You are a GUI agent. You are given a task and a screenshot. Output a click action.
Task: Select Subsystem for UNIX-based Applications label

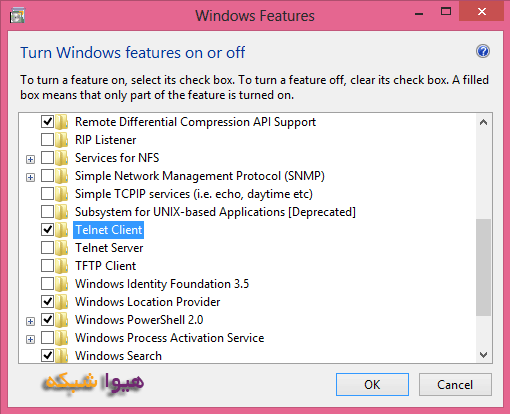click(x=215, y=212)
